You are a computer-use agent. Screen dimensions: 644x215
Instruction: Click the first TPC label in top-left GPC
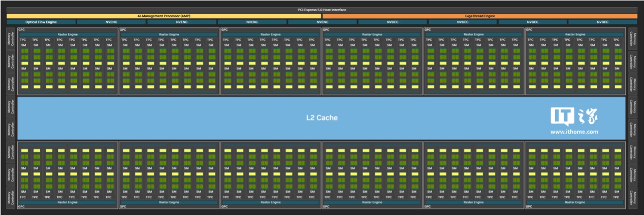click(x=23, y=40)
